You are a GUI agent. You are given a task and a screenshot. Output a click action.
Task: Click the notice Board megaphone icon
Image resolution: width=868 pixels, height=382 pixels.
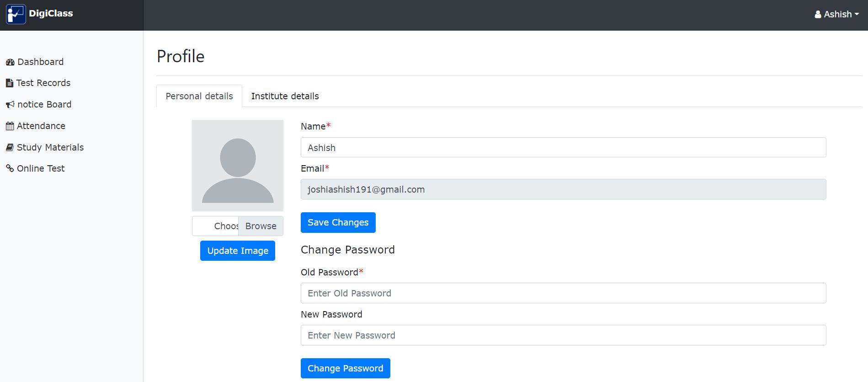[x=10, y=105]
